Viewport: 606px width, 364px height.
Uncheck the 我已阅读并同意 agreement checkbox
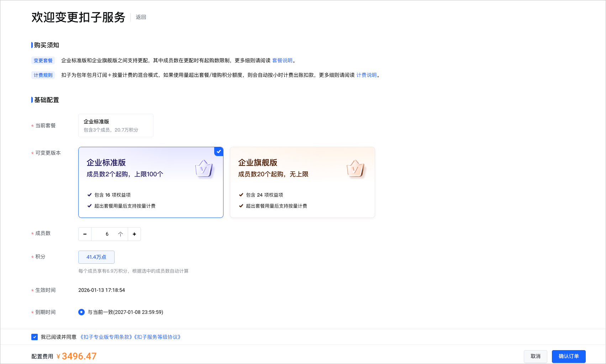coord(35,337)
